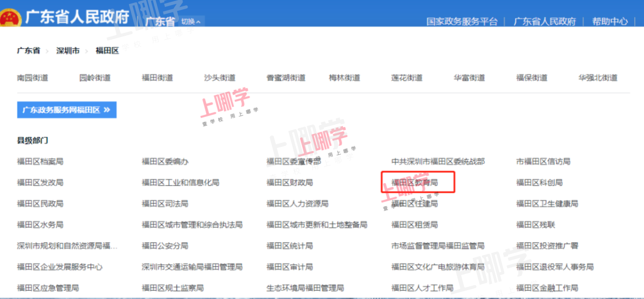
Task: Open 福田公安分局 department
Action: point(165,246)
